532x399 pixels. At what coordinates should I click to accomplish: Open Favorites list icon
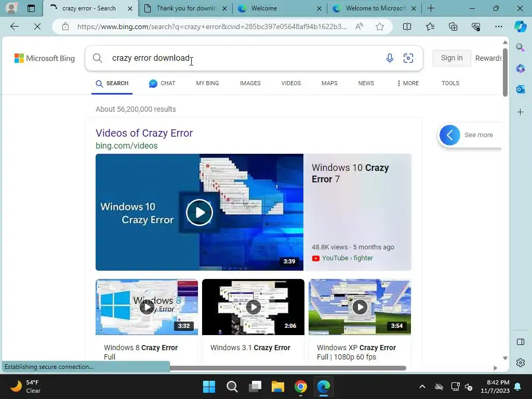pyautogui.click(x=430, y=26)
